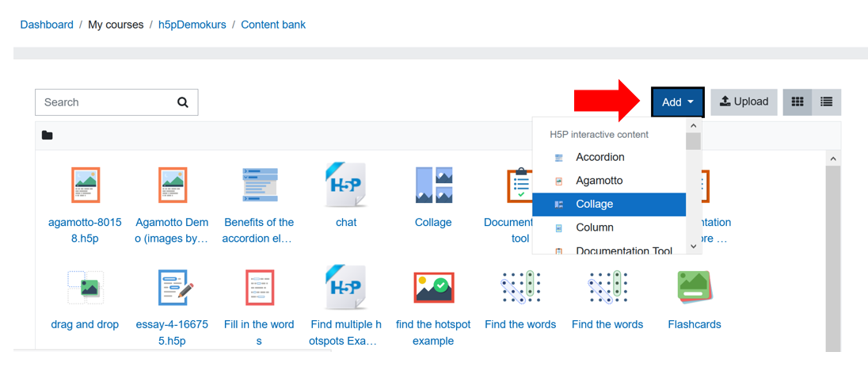This screenshot has height=371, width=868.
Task: Open the find the hotspot example icon
Action: [433, 287]
